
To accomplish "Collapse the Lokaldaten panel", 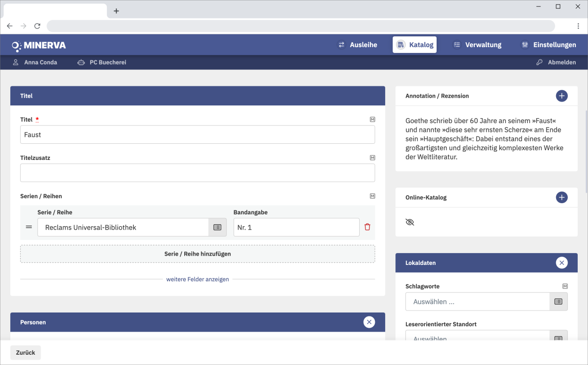I will click(562, 263).
